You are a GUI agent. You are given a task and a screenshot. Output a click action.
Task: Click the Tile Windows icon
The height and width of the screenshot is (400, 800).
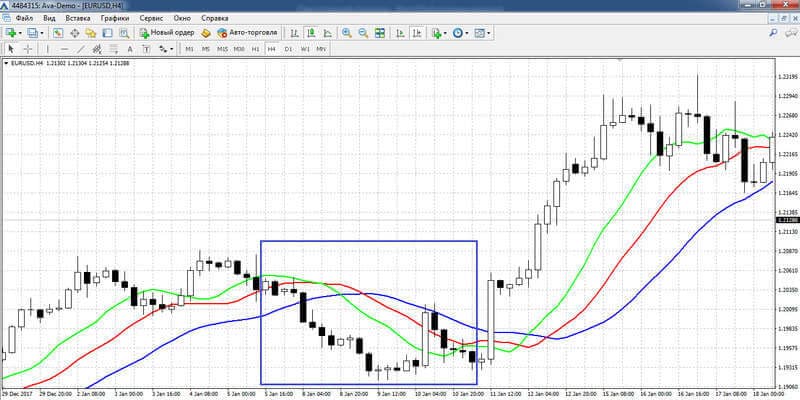pyautogui.click(x=380, y=33)
